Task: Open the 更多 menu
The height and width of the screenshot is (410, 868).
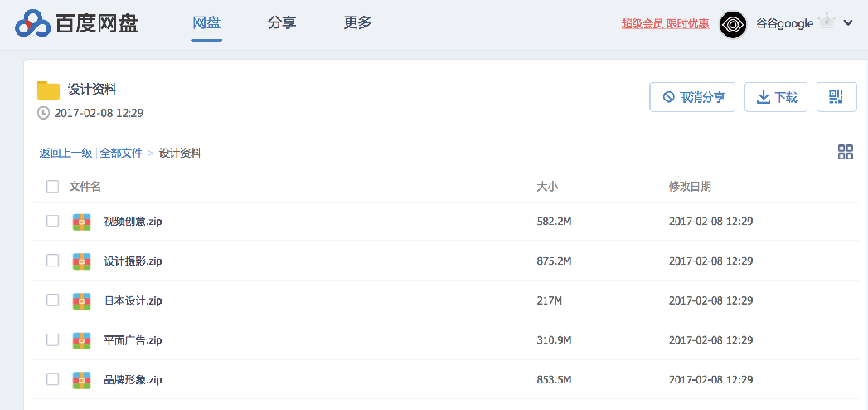Action: click(x=357, y=23)
